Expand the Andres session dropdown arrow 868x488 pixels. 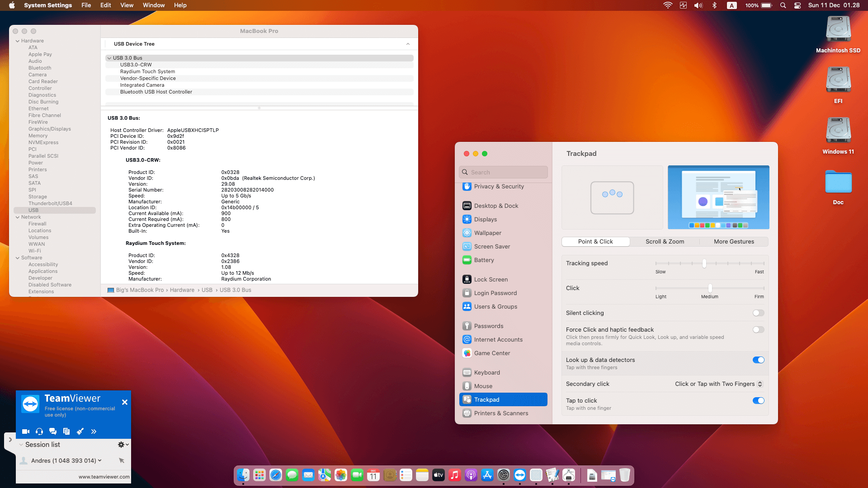click(99, 460)
